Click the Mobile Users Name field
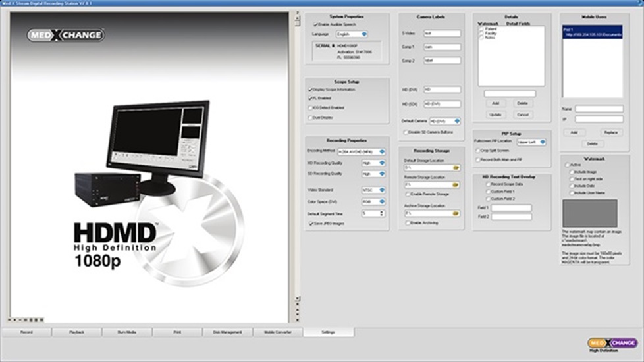Screen dimensions: 644x362 pos(599,109)
